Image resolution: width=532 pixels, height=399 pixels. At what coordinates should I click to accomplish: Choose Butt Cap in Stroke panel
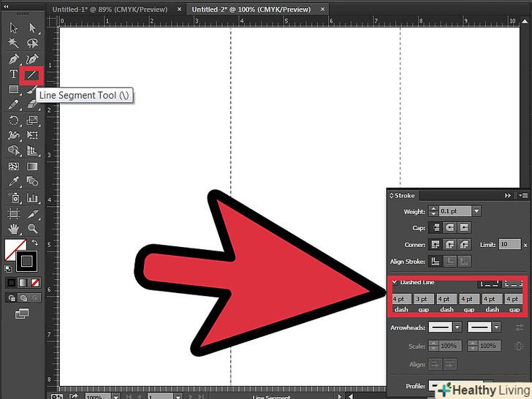436,228
